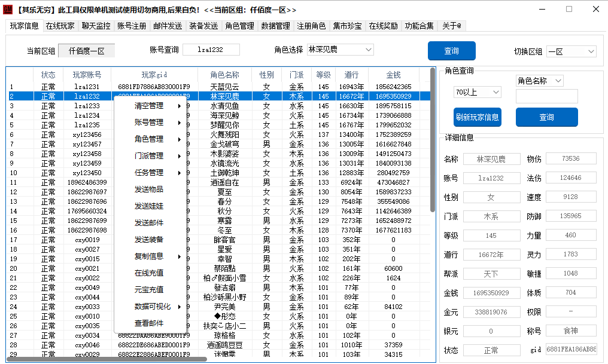Expand 数据可视化 submenu in context menu
Image resolution: width=608 pixels, height=364 pixels.
[150, 307]
